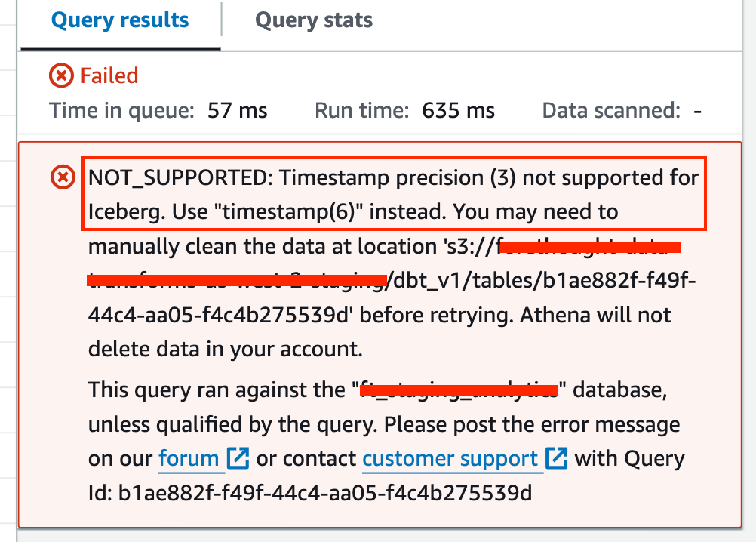The width and height of the screenshot is (756, 542).
Task: Click the Run time value 635 ms
Action: tap(457, 110)
